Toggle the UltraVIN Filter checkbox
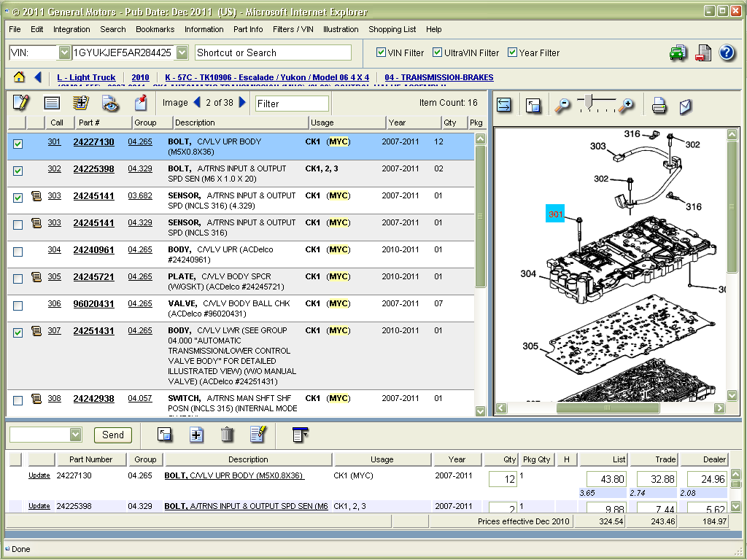 438,52
